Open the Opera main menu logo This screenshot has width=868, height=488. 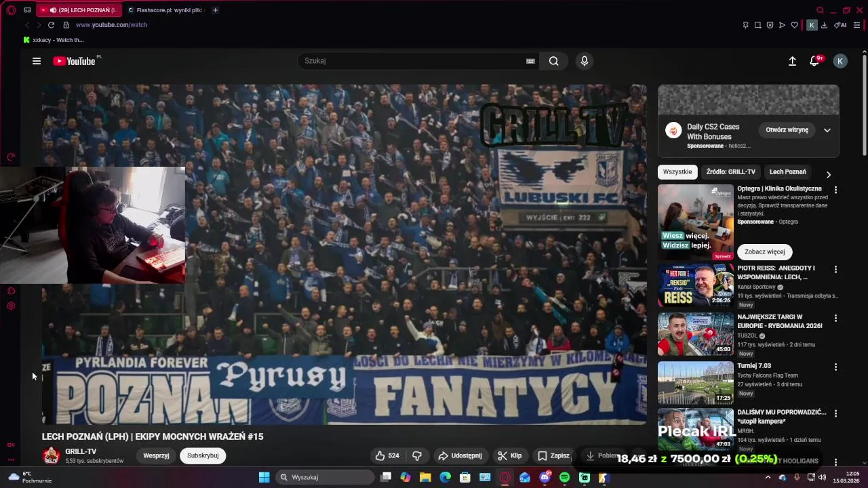tap(11, 10)
